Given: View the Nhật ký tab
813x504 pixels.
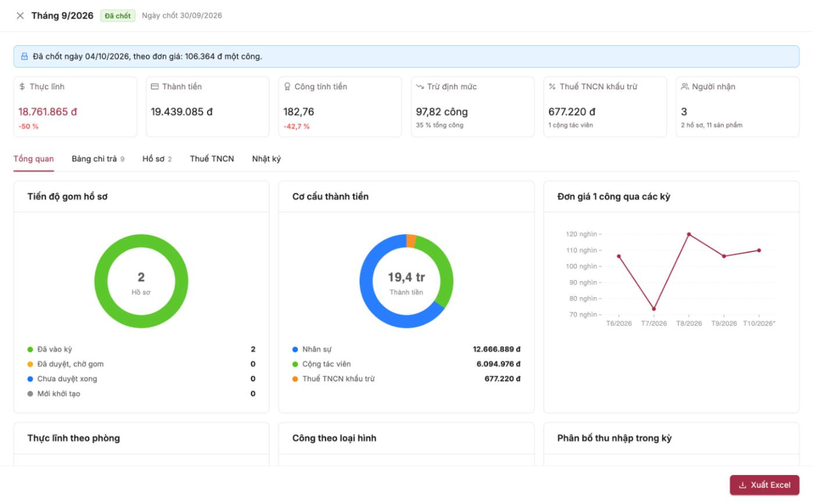Looking at the screenshot, I should coord(266,159).
